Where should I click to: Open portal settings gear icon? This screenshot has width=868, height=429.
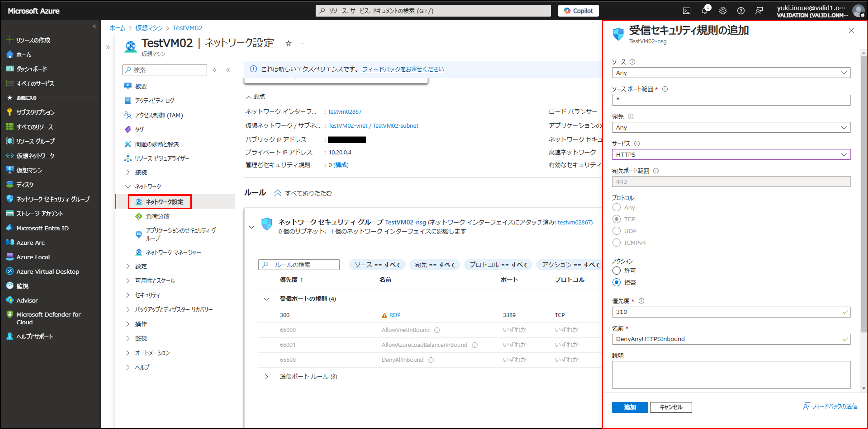tap(723, 11)
